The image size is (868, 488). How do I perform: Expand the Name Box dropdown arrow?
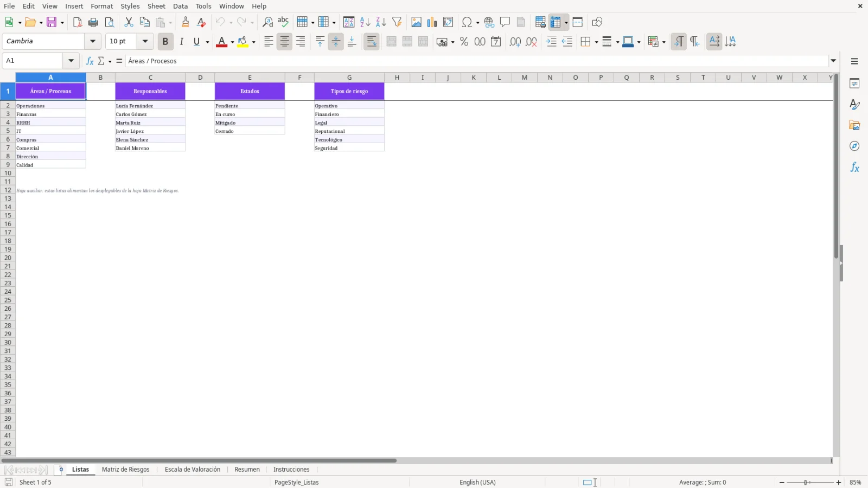71,61
